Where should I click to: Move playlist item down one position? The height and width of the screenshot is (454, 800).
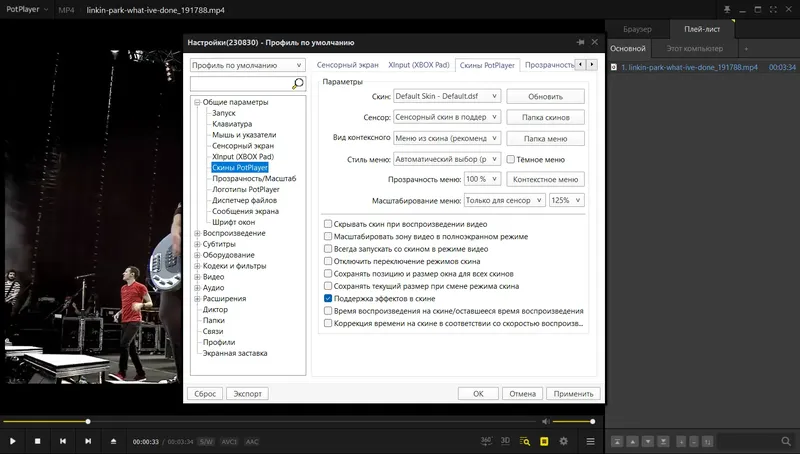[647, 442]
